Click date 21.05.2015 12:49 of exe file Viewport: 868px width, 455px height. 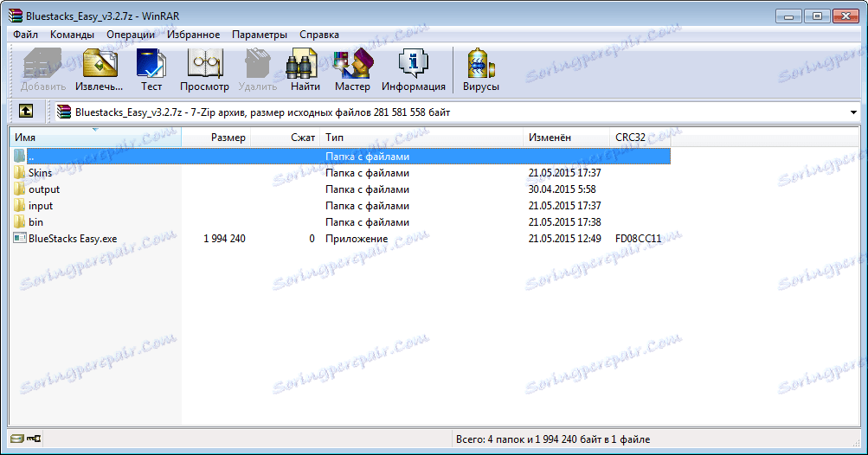click(x=564, y=239)
